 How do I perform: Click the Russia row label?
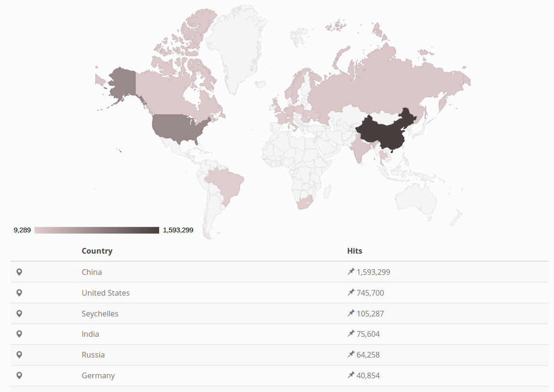(x=93, y=355)
